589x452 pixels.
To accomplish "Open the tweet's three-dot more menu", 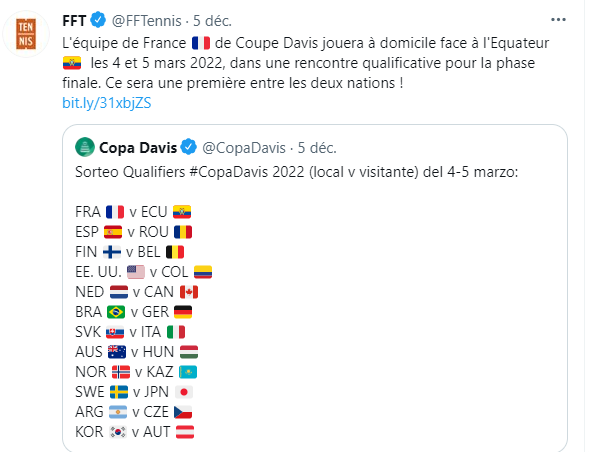I will 558,20.
